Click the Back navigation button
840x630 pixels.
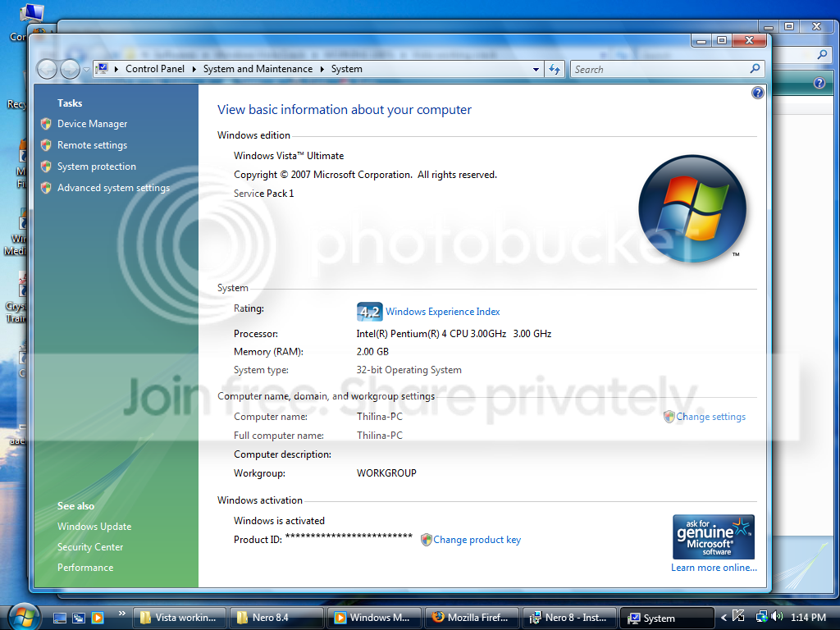pyautogui.click(x=47, y=69)
